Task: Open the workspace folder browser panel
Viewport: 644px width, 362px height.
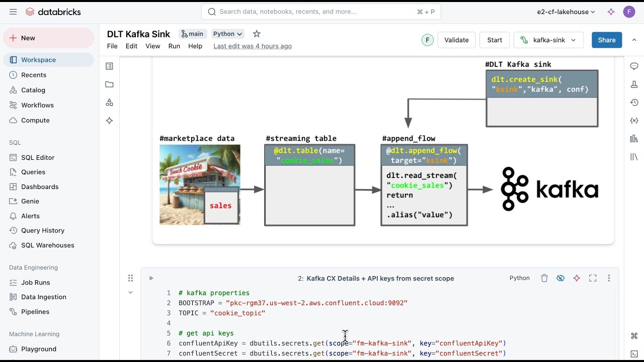Action: point(109,84)
